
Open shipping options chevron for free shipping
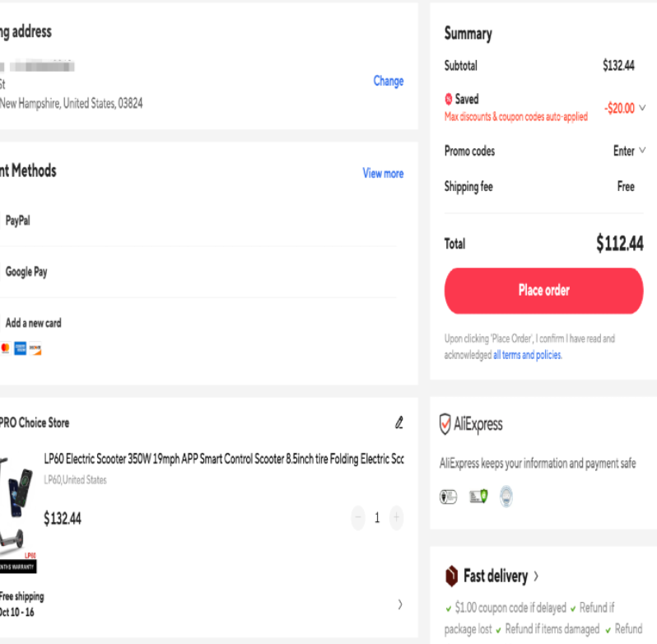pyautogui.click(x=400, y=604)
